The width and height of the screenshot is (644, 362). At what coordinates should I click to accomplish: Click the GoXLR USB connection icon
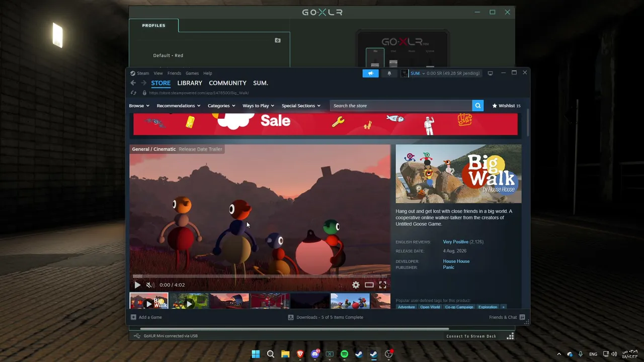pyautogui.click(x=137, y=336)
